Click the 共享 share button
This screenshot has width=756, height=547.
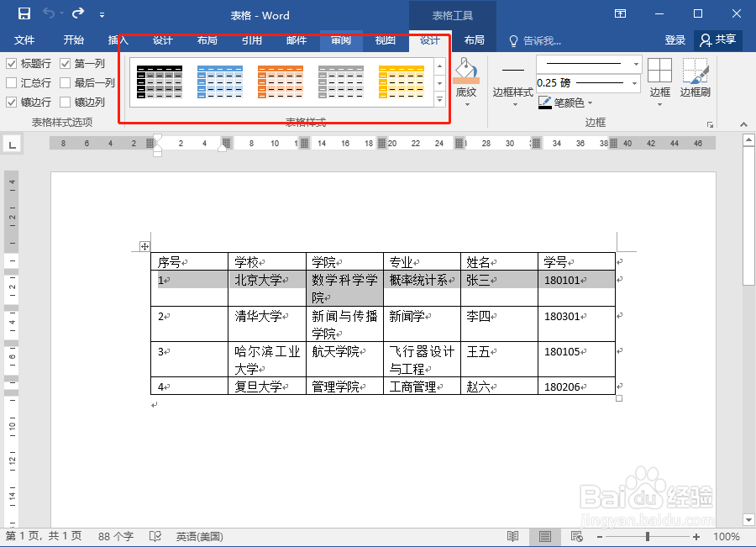click(718, 40)
